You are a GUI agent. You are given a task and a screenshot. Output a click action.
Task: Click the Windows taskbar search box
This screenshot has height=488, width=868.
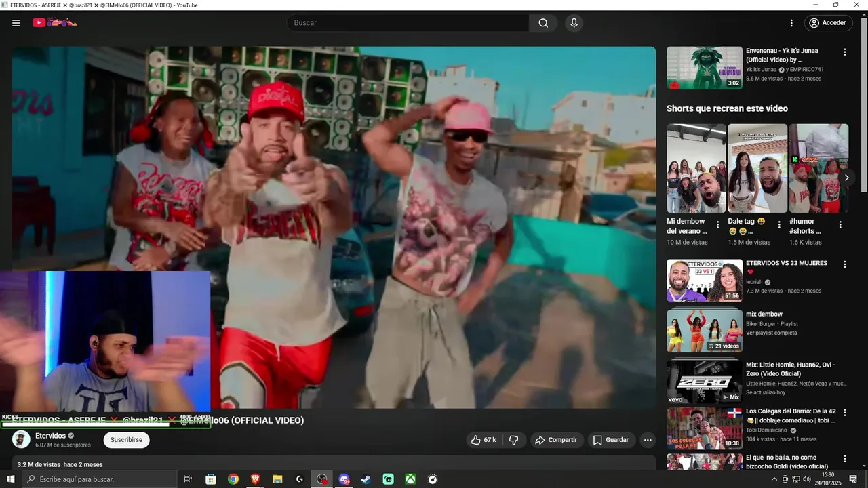point(100,479)
